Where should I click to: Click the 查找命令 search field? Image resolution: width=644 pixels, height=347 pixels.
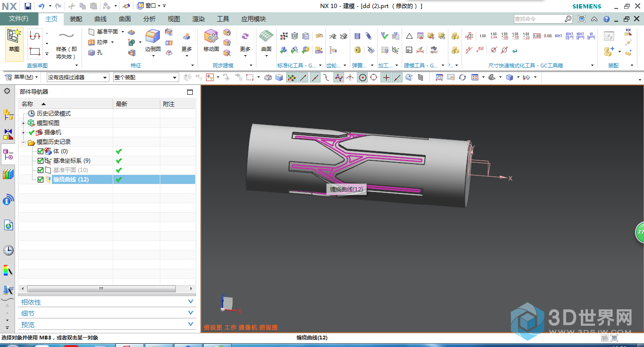(x=538, y=19)
